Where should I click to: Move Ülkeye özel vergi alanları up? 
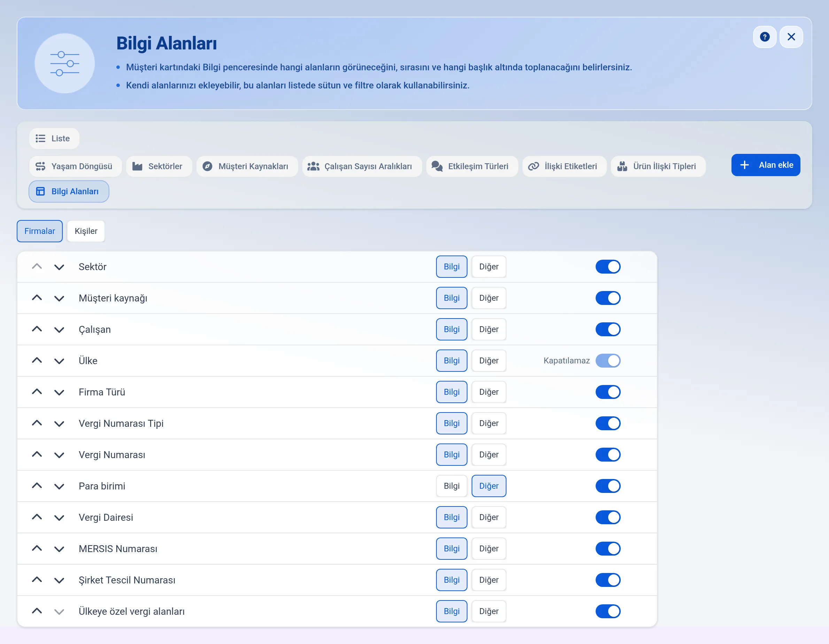pos(37,611)
